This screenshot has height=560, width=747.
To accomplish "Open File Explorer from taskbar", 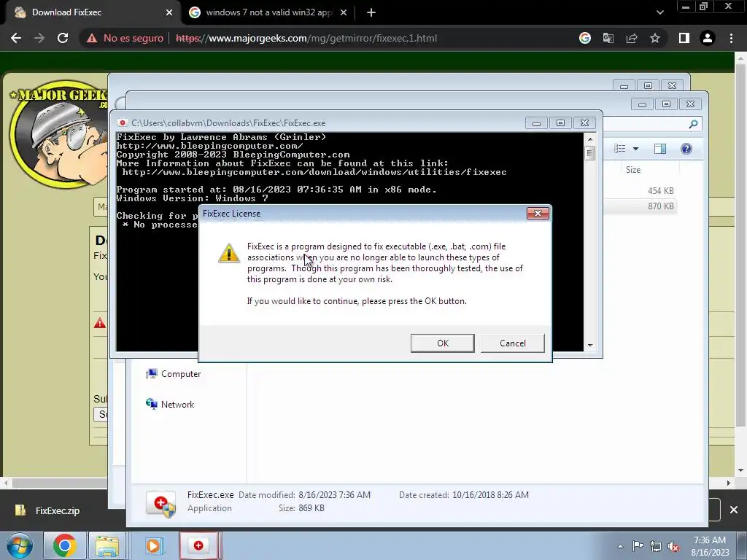I will 107,545.
